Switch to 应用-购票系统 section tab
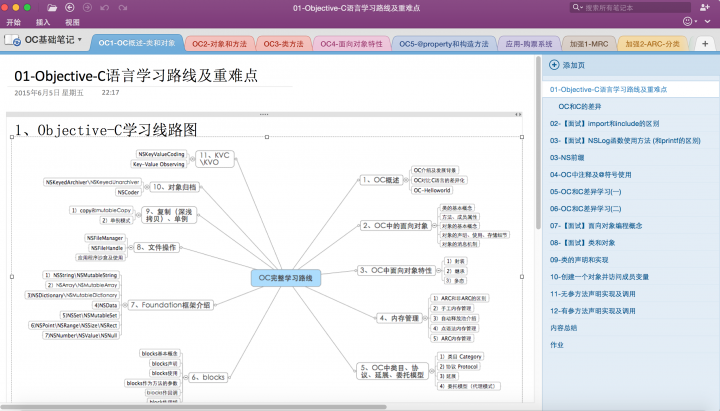This screenshot has height=411, width=720. click(x=528, y=44)
